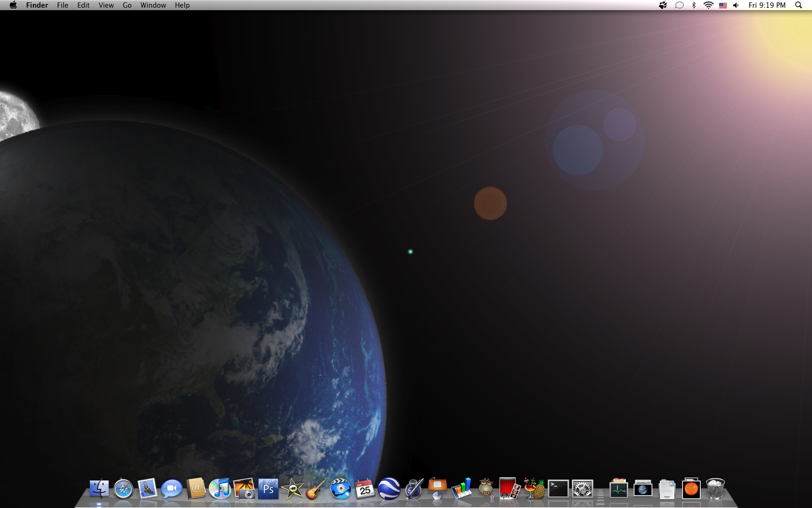This screenshot has height=508, width=812.
Task: Launch Google Earth from the Dock
Action: coord(389,489)
